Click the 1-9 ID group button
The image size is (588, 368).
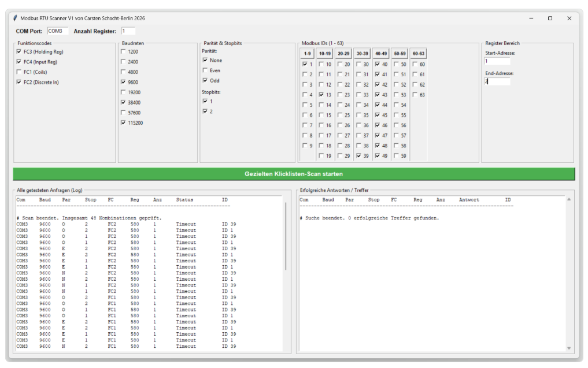(307, 54)
